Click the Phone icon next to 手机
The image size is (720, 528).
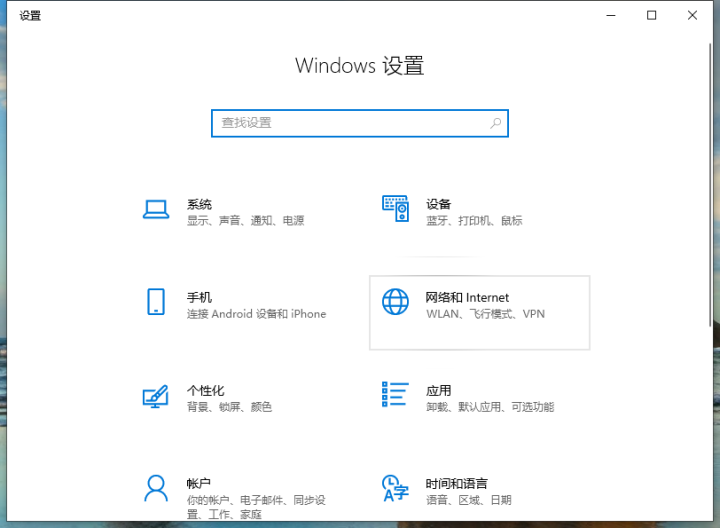click(155, 302)
